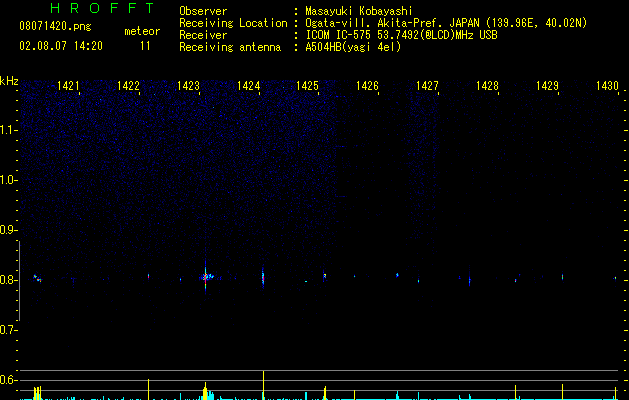Click the 1427 time axis label
Viewport: 629px width, 400px height.
tap(427, 86)
